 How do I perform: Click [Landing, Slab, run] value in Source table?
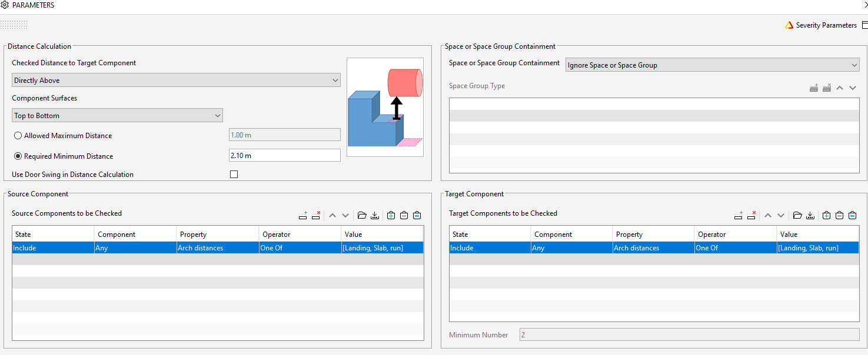[x=383, y=248]
